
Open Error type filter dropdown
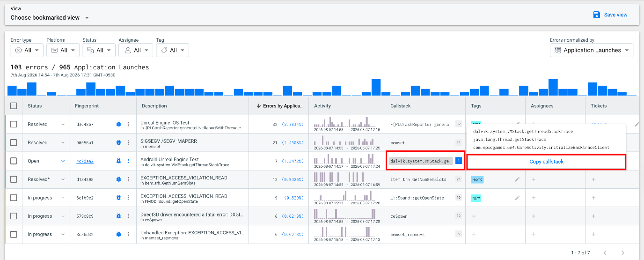(27, 50)
